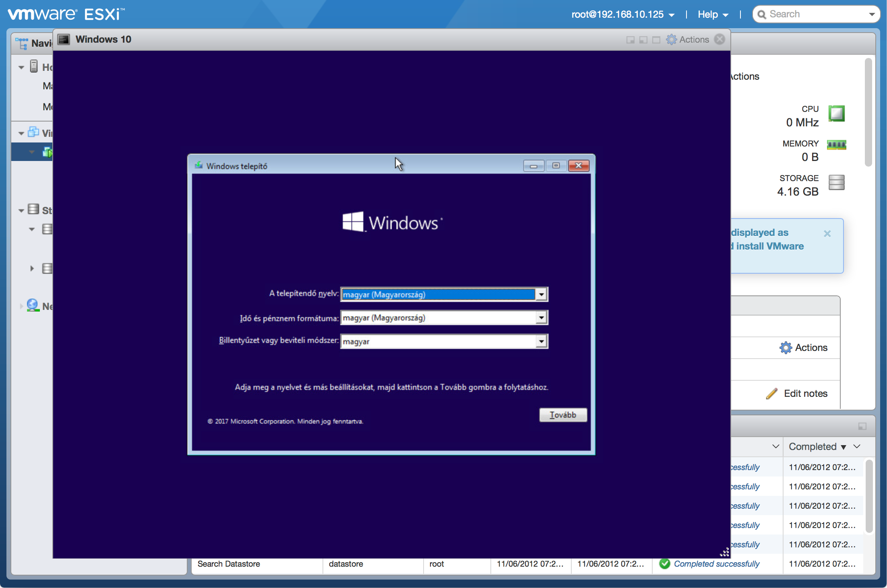Screen dimensions: 887x588
Task: Set console to medium size icon
Action: tap(643, 40)
